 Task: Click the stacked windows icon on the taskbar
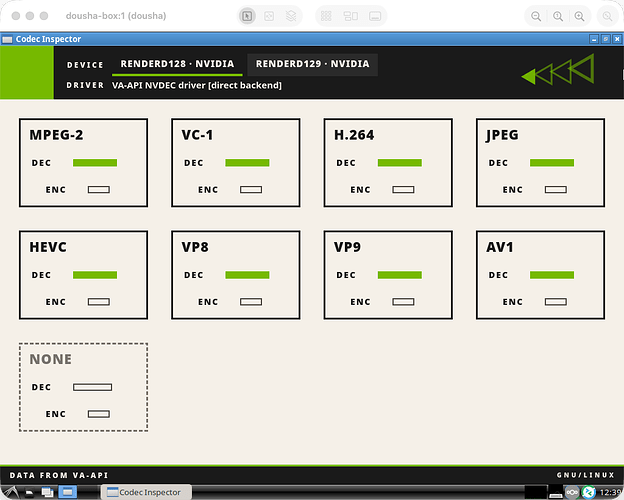(x=47, y=492)
